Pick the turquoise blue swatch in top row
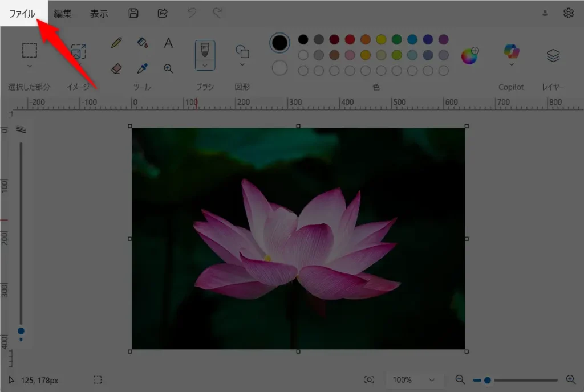Viewport: 584px width, 392px height. [x=412, y=39]
